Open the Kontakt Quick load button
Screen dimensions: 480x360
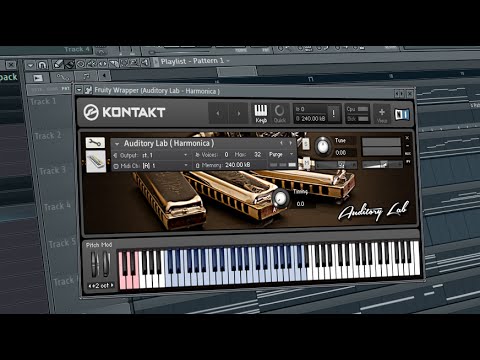tap(280, 114)
